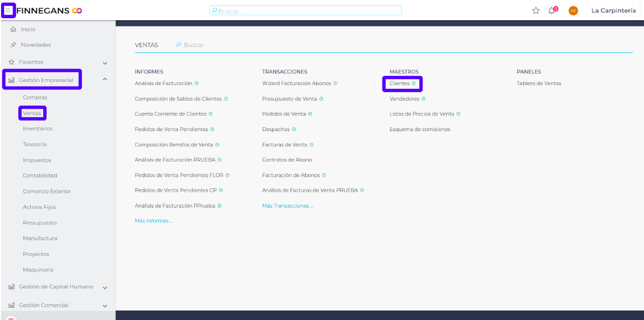The width and height of the screenshot is (644, 320).
Task: Open Vendedores master
Action: pos(404,99)
